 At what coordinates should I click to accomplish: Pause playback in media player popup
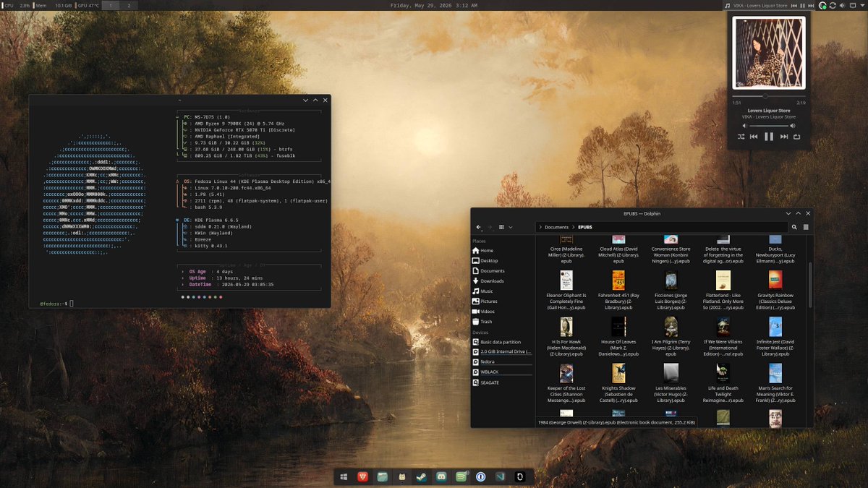[769, 137]
